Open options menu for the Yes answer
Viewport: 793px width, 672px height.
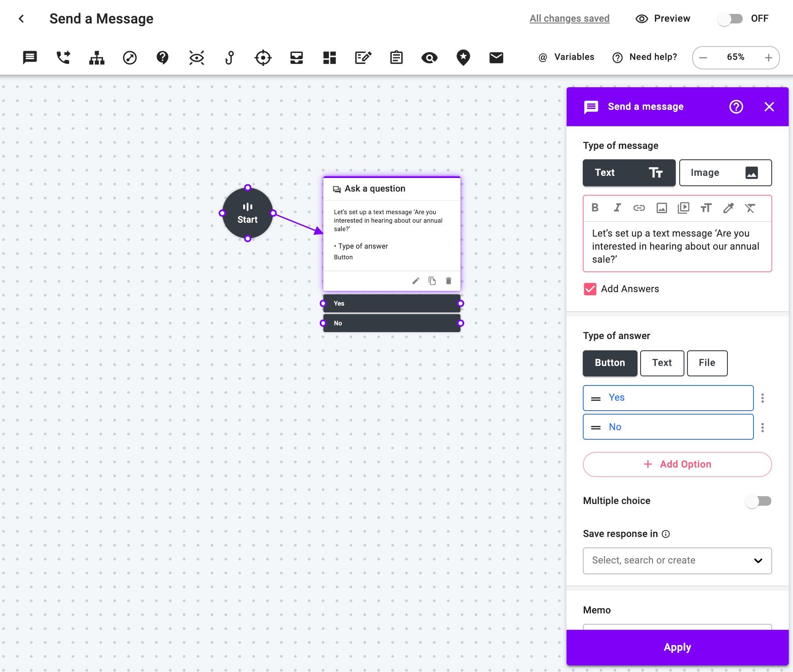[763, 398]
